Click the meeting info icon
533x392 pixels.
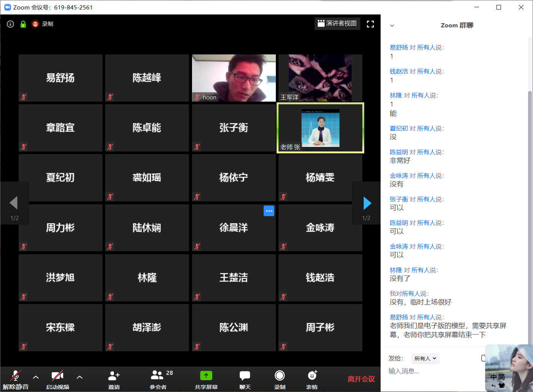click(x=11, y=24)
